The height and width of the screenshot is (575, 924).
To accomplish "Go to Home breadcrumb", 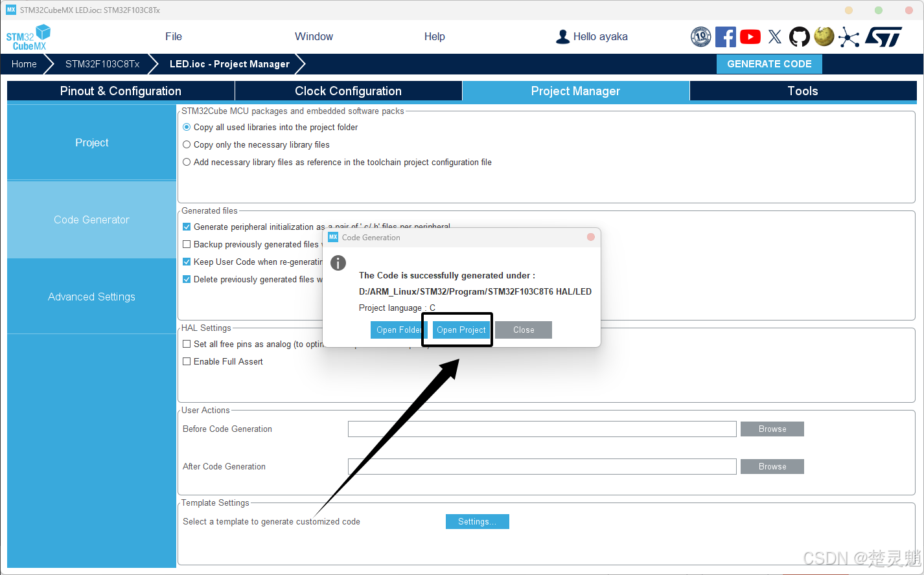I will point(24,64).
